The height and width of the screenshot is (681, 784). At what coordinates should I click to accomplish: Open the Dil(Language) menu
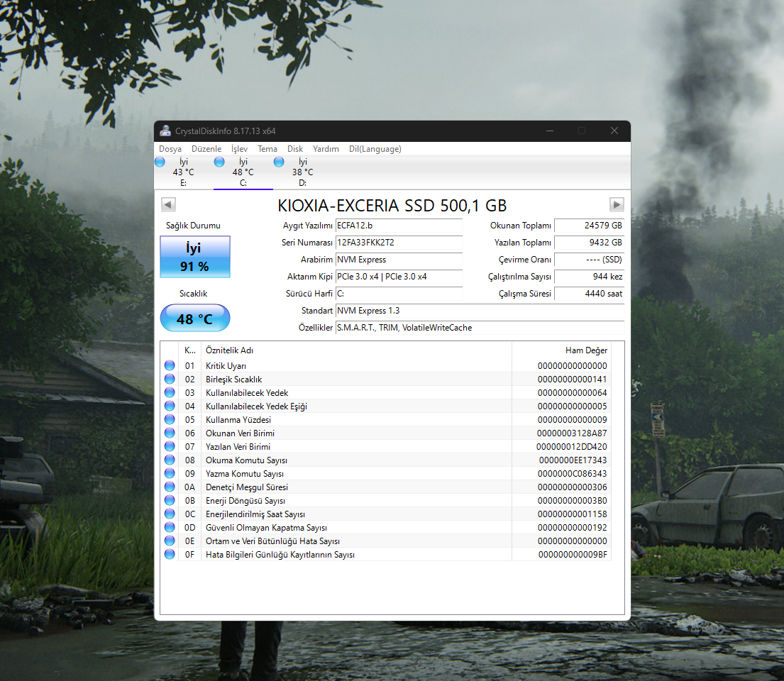click(x=375, y=149)
